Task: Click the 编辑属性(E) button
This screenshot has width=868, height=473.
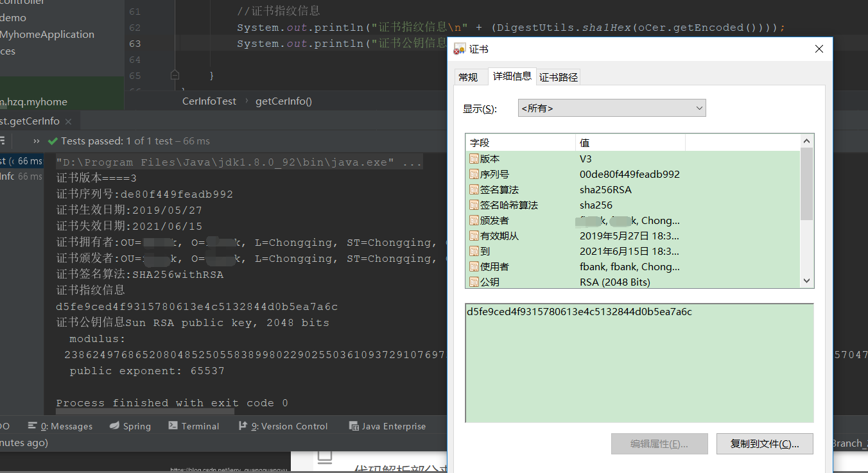Action: [659, 443]
